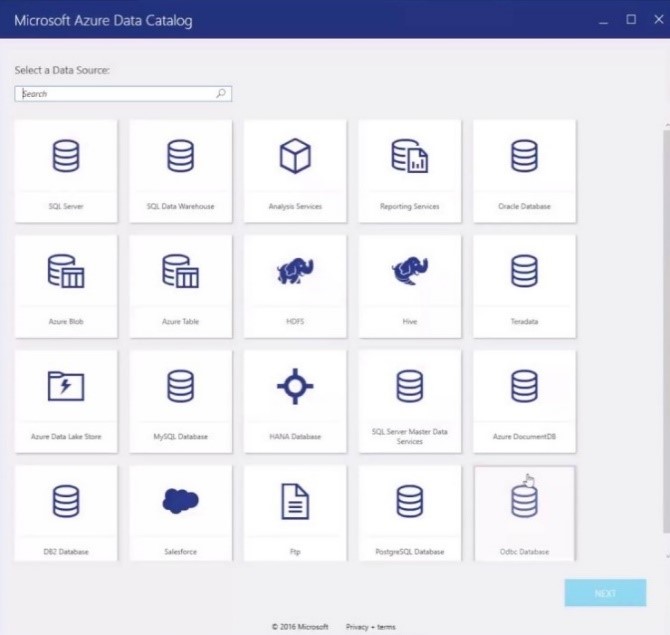
Task: Select the Reporting Services tile
Action: tap(410, 171)
